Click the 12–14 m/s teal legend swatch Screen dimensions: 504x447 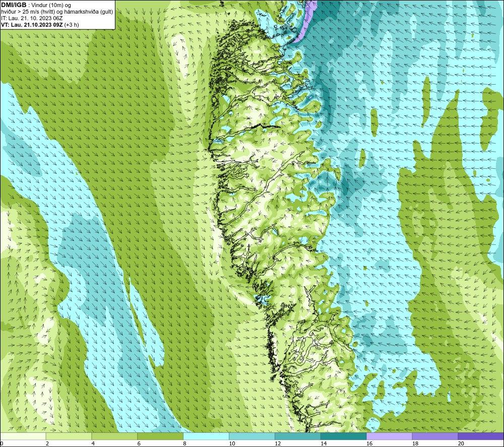[x=298, y=436]
